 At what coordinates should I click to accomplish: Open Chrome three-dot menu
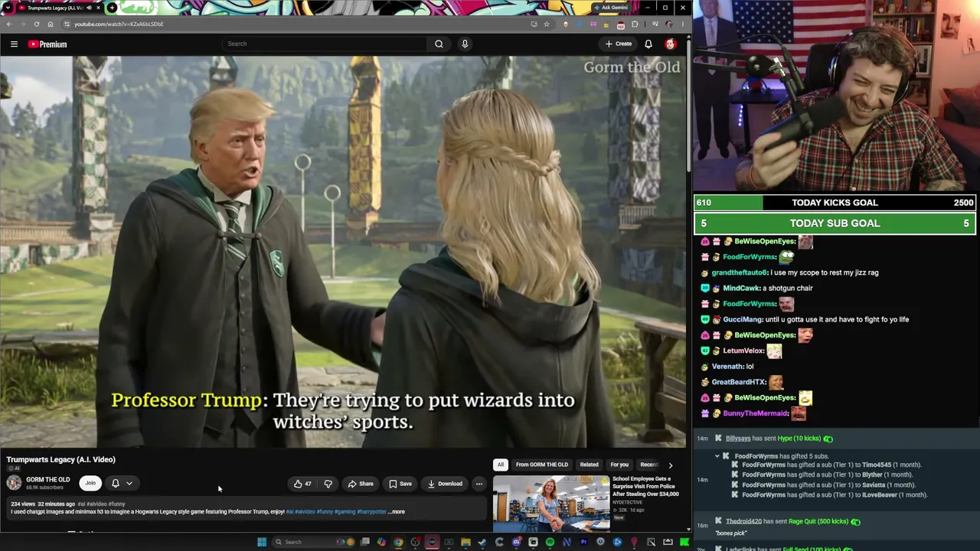pyautogui.click(x=683, y=24)
